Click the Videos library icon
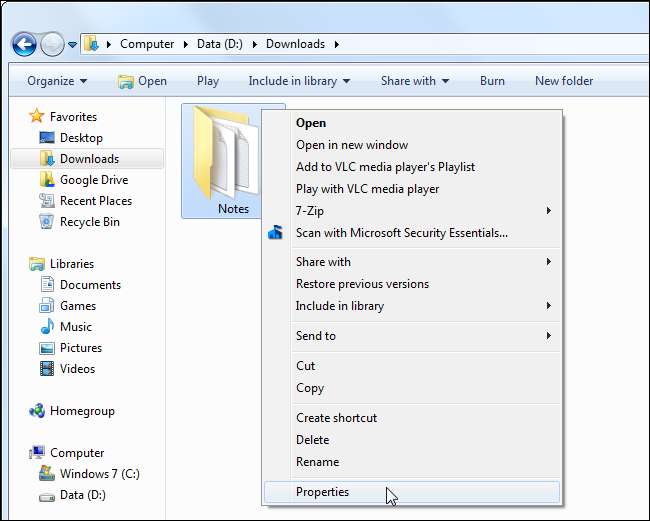 click(47, 369)
